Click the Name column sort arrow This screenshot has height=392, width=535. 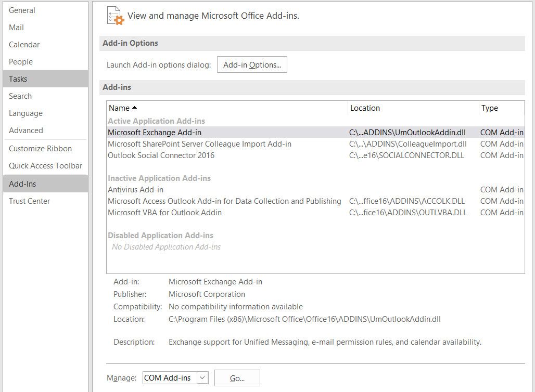pos(135,108)
